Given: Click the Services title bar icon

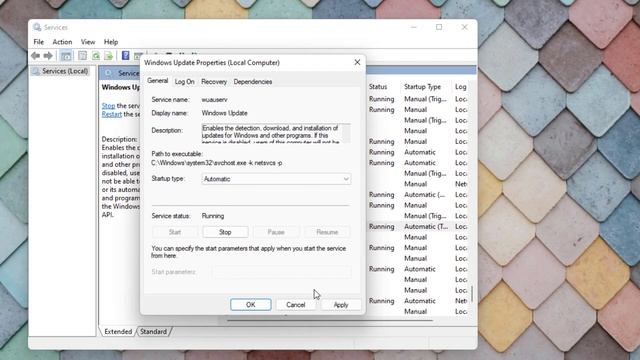Looking at the screenshot, I should [x=37, y=27].
